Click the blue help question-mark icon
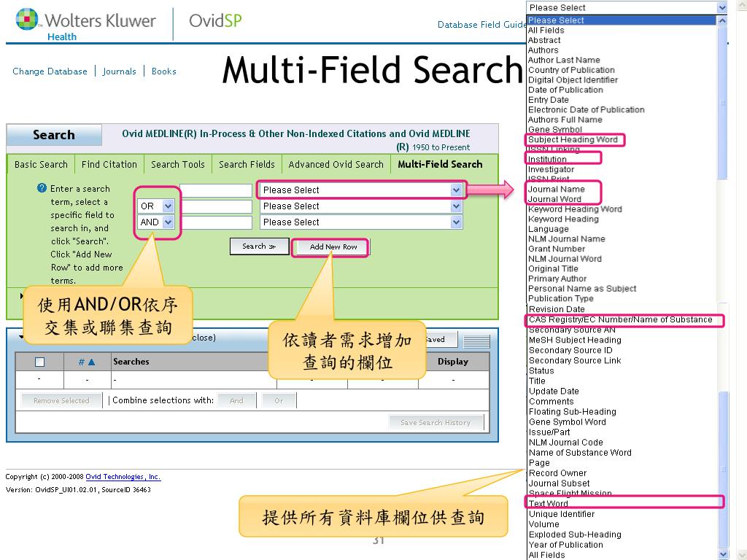 pos(42,188)
